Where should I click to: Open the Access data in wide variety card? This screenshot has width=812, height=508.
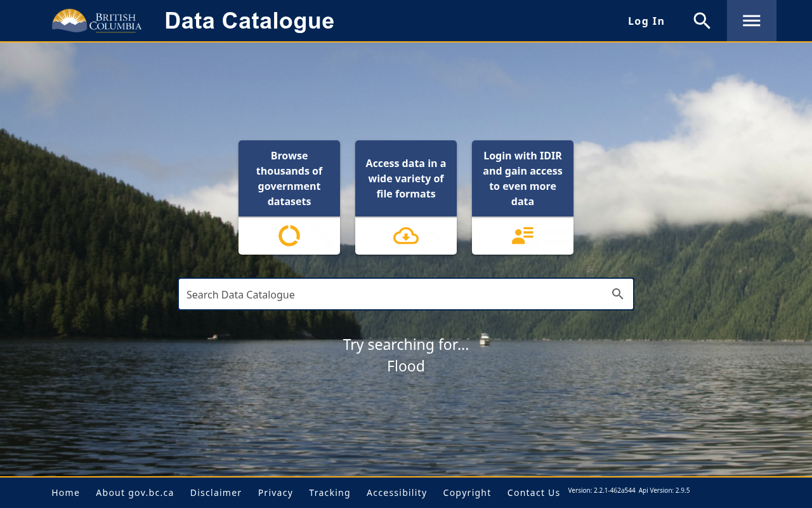[x=406, y=197]
